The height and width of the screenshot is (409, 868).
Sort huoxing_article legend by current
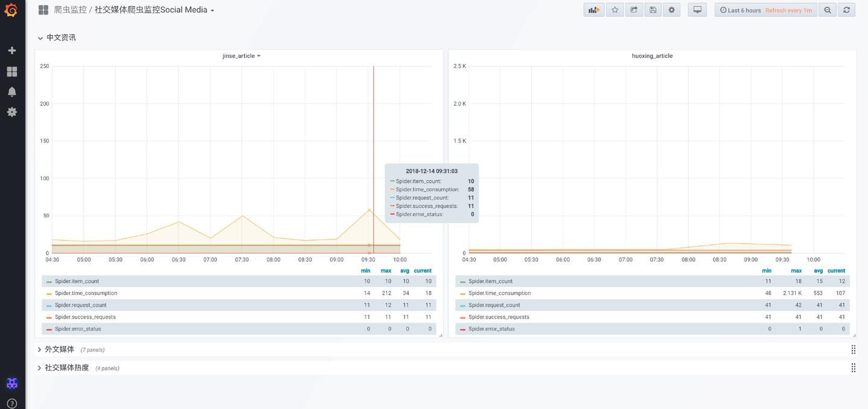(x=836, y=271)
